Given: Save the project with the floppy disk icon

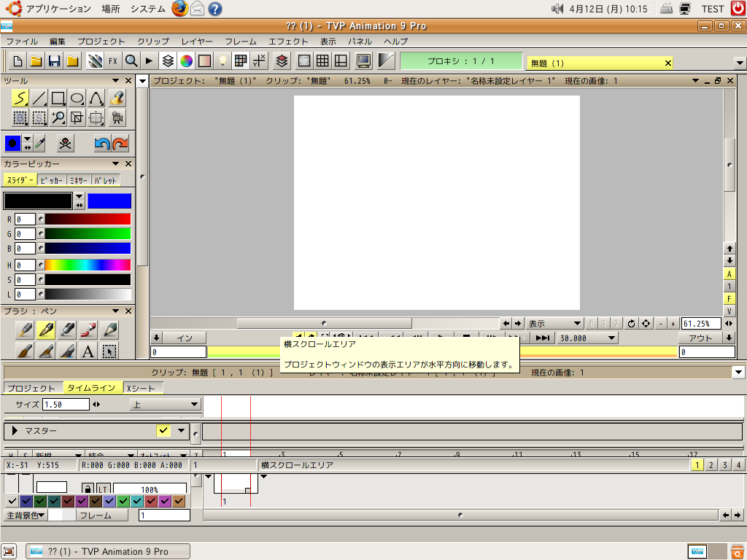Looking at the screenshot, I should coord(54,61).
